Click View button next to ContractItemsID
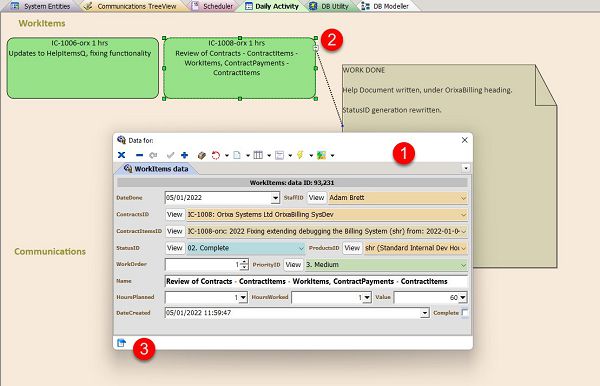Image resolution: width=600 pixels, height=386 pixels. click(175, 231)
